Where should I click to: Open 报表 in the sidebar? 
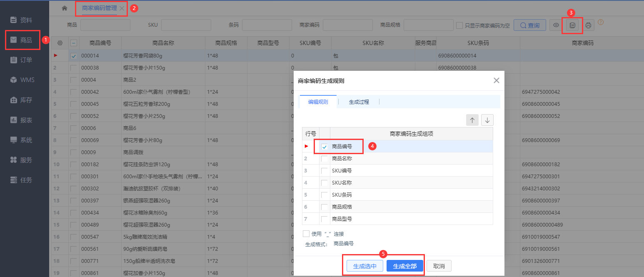point(22,120)
